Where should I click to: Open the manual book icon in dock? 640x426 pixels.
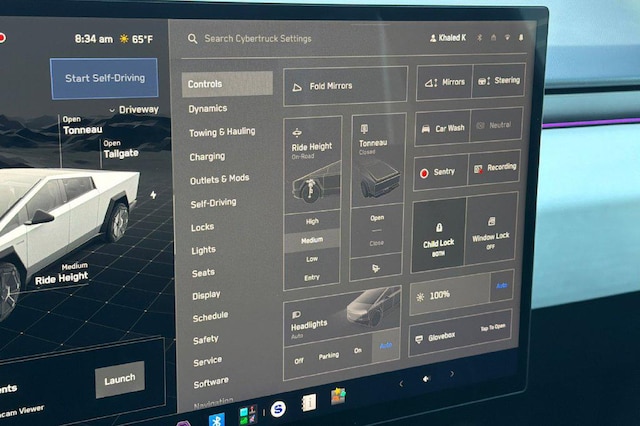pos(309,403)
